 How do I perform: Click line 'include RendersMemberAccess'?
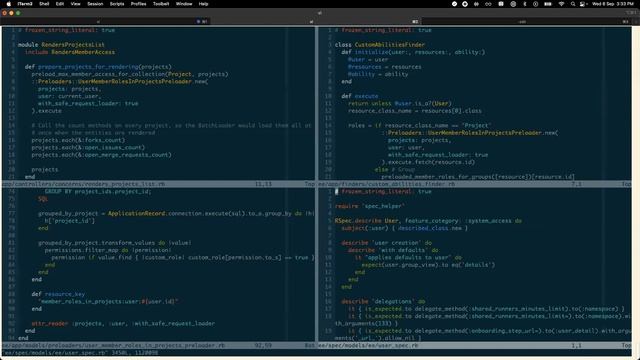70,52
